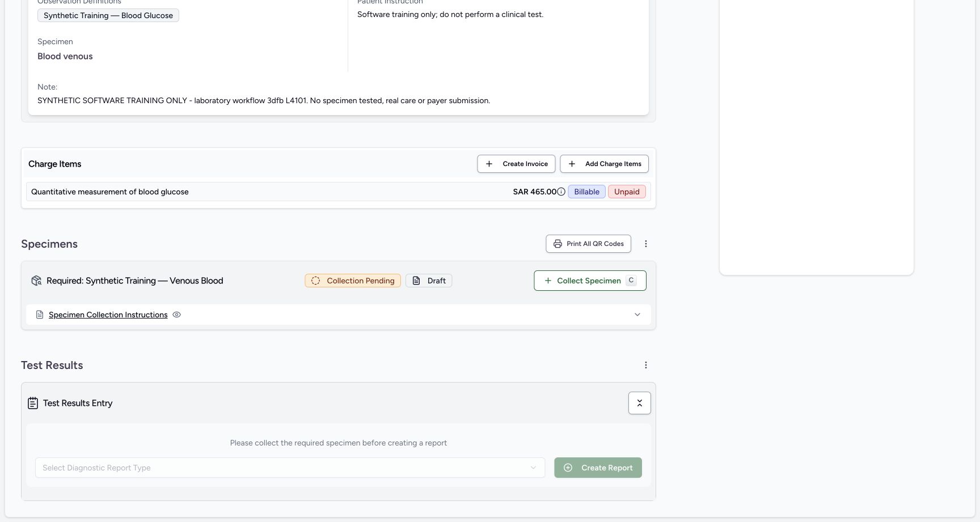Click the Create Report button
Screen dimensions: 980x522
[x=598, y=468]
